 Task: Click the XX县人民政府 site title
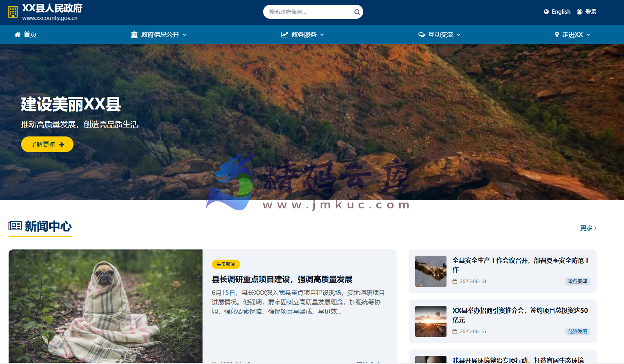pyautogui.click(x=52, y=8)
